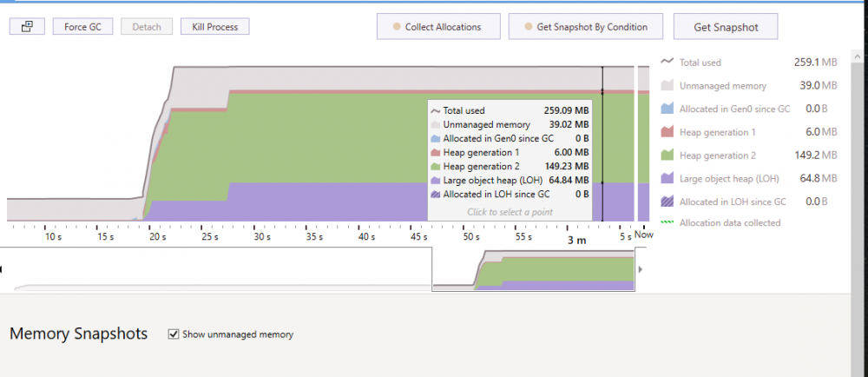Viewport: 868px width, 377px height.
Task: Click the left arrow of overview timeline
Action: 3,270
